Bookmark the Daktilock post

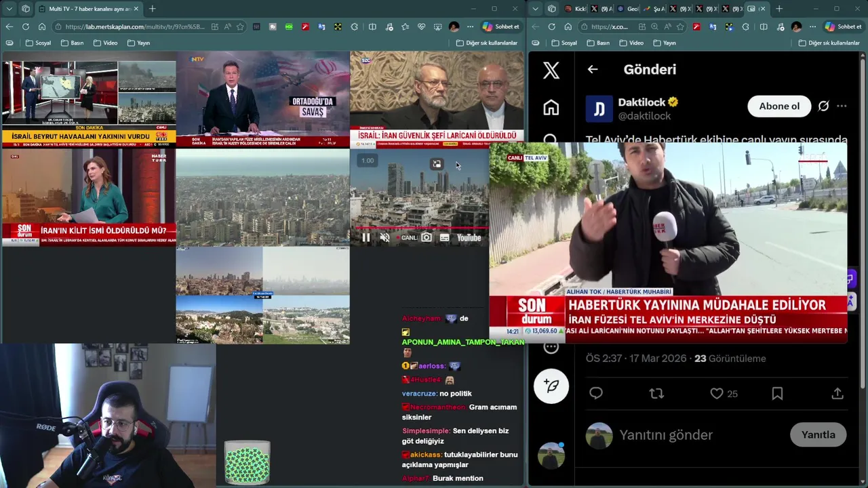777,393
